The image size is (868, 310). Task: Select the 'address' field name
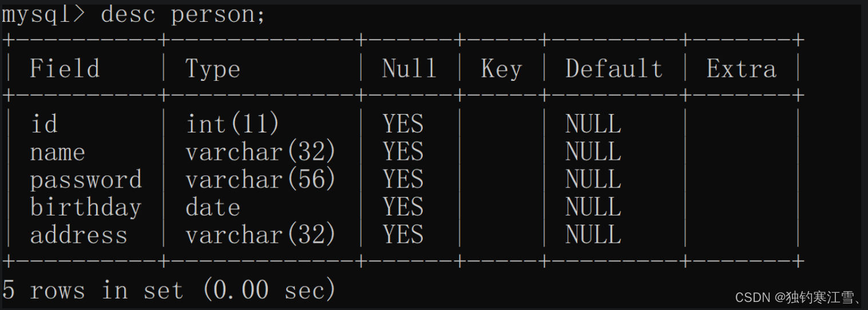(79, 235)
